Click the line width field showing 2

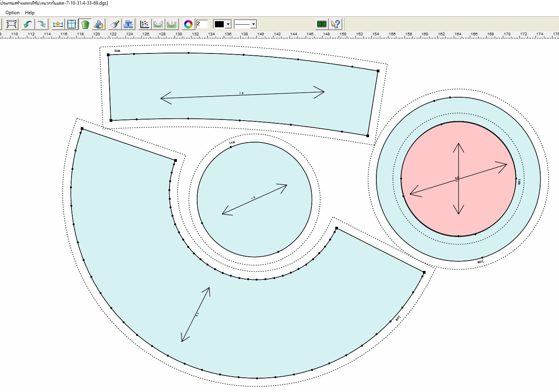coord(202,24)
